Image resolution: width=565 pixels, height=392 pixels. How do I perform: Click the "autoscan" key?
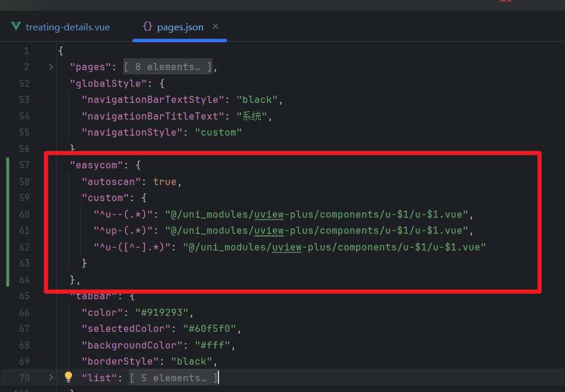(x=111, y=182)
